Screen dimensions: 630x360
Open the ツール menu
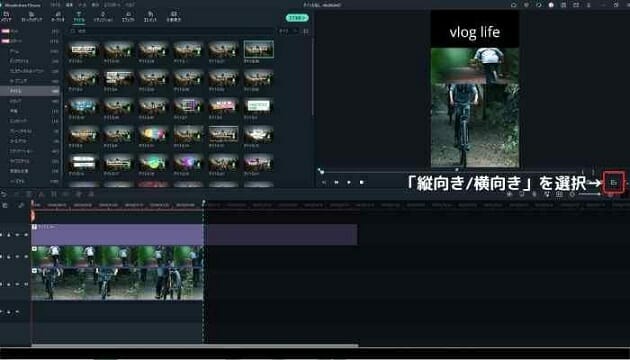(83, 5)
